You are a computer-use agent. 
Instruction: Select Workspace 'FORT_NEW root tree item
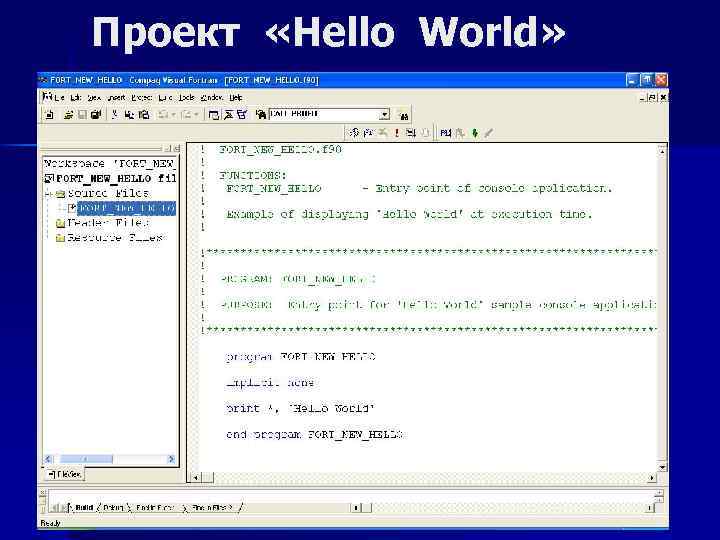109,163
